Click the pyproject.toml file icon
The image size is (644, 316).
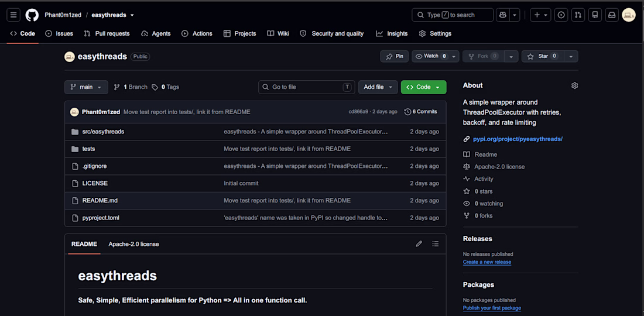point(75,218)
